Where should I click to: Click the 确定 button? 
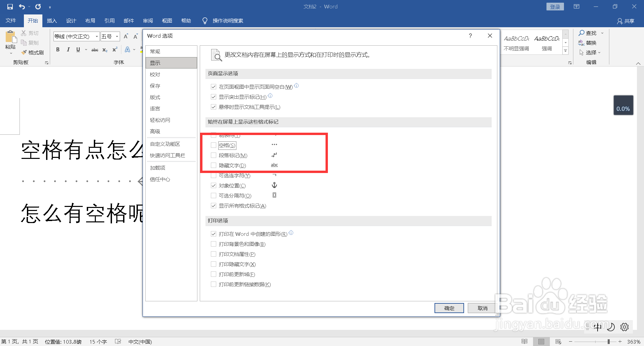tap(449, 308)
